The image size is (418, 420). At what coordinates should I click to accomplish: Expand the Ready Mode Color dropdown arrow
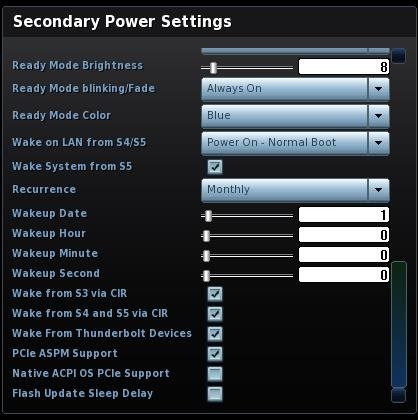tap(378, 116)
